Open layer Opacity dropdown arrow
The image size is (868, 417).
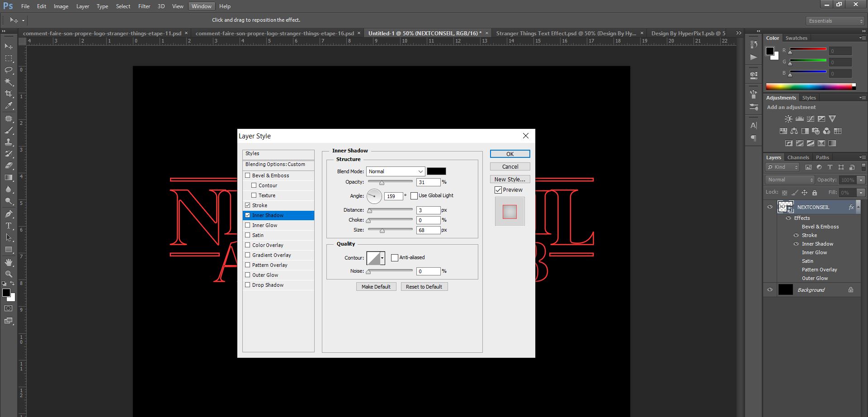[x=861, y=180]
